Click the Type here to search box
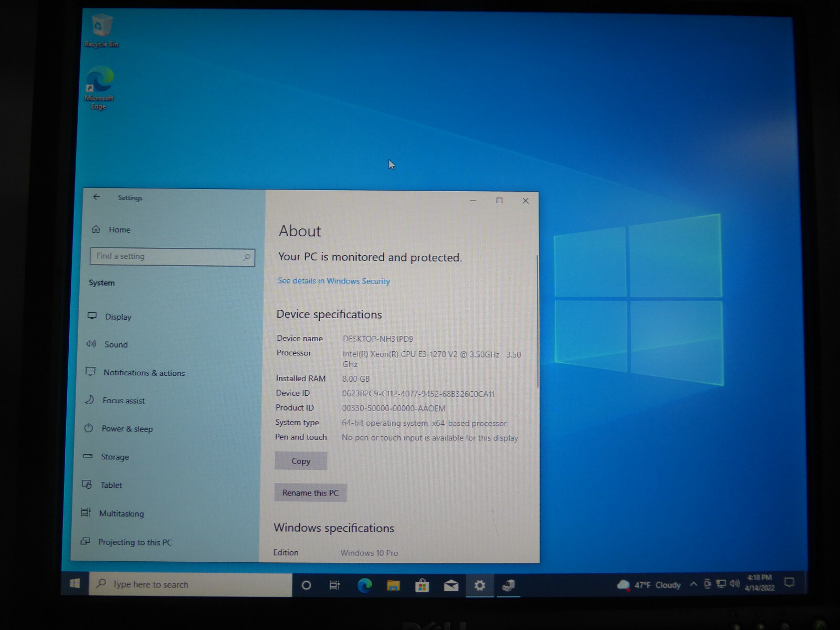 [x=191, y=584]
